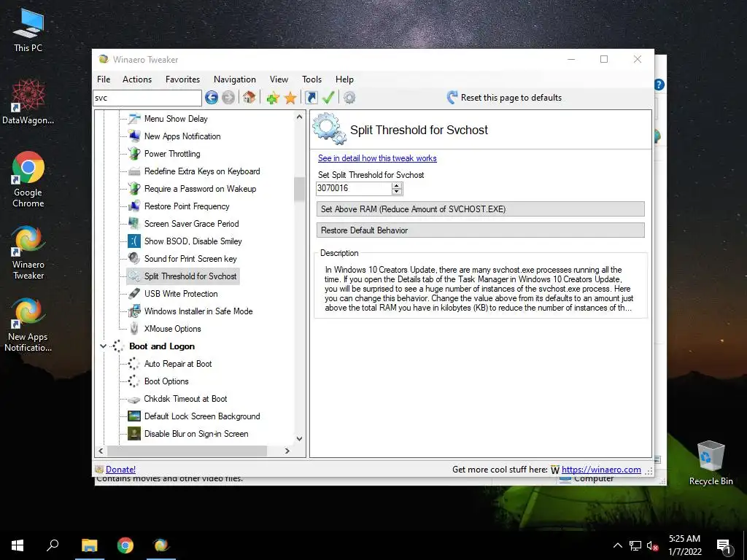This screenshot has width=747, height=560.
Task: Open the View menu
Action: [279, 79]
